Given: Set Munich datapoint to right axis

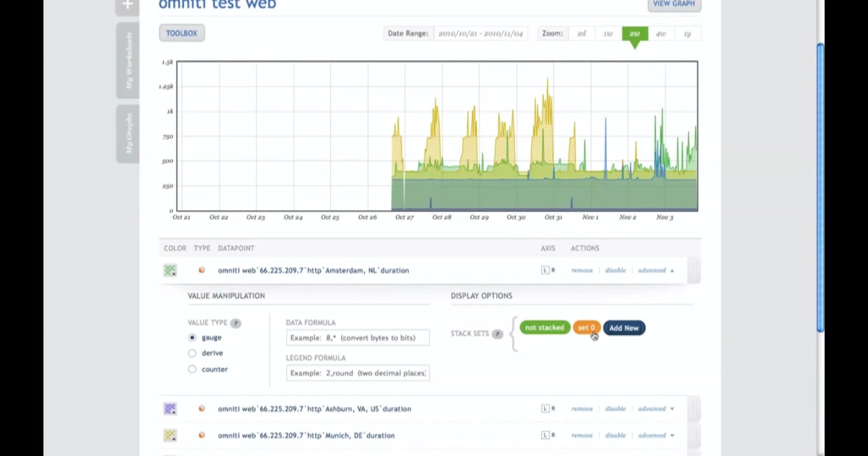Looking at the screenshot, I should [x=553, y=435].
